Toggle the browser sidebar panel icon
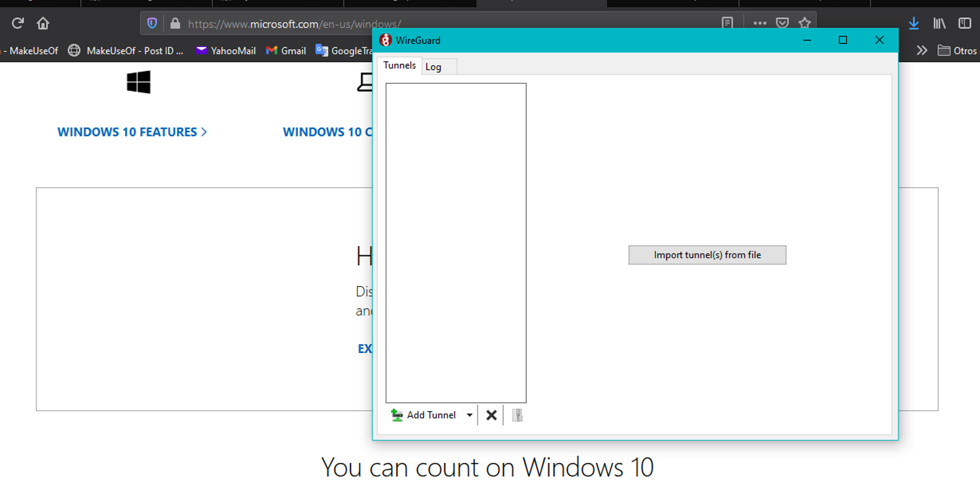The height and width of the screenshot is (498, 980). click(x=964, y=23)
